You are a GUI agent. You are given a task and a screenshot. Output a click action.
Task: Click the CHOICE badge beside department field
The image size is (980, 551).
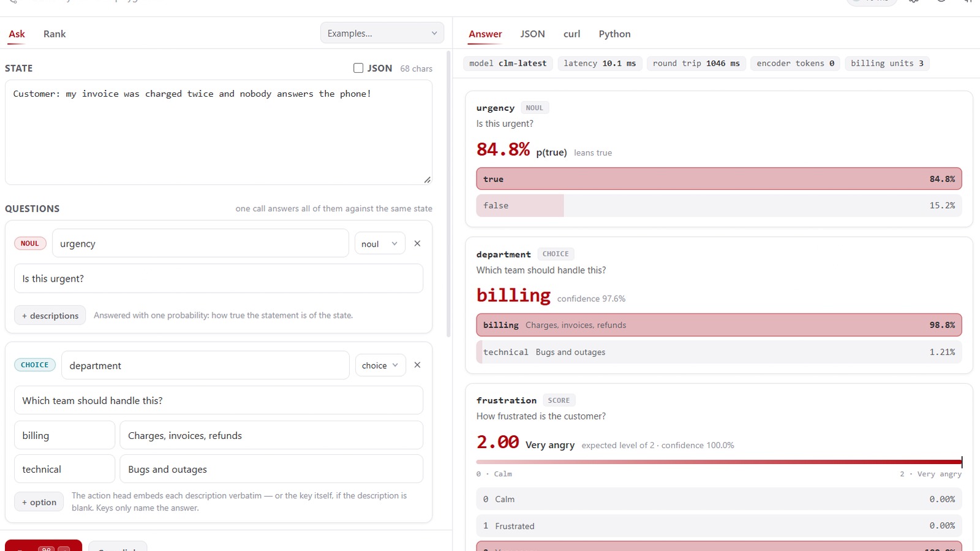click(35, 365)
